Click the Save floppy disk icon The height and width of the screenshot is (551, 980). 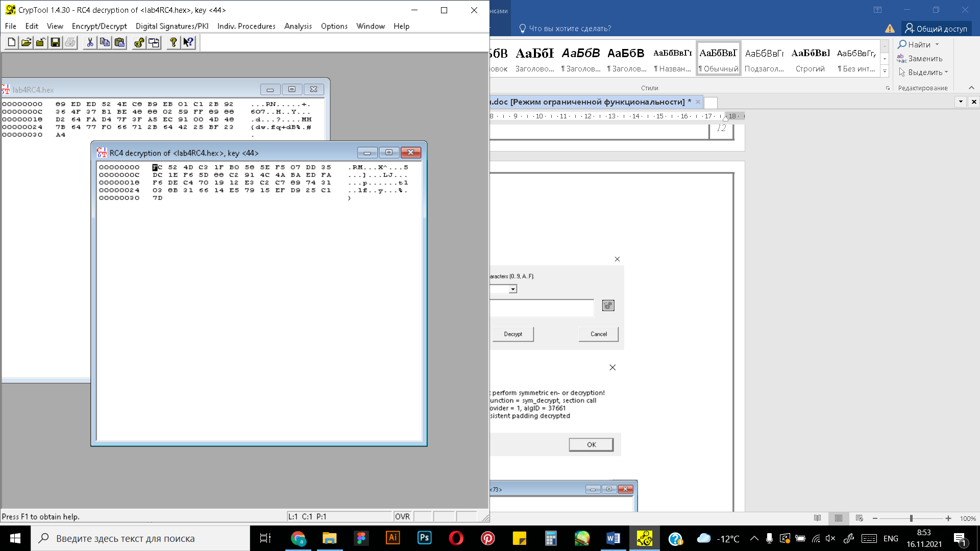click(55, 42)
